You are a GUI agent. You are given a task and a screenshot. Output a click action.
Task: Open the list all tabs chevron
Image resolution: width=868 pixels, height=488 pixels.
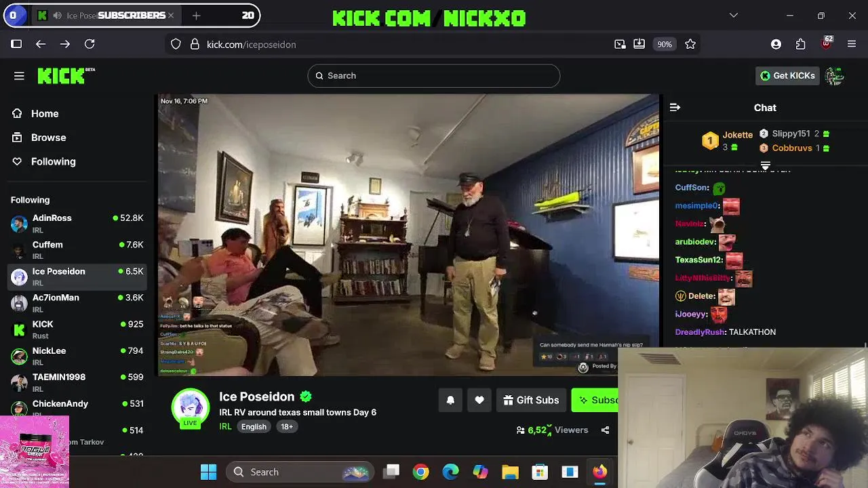pos(733,16)
